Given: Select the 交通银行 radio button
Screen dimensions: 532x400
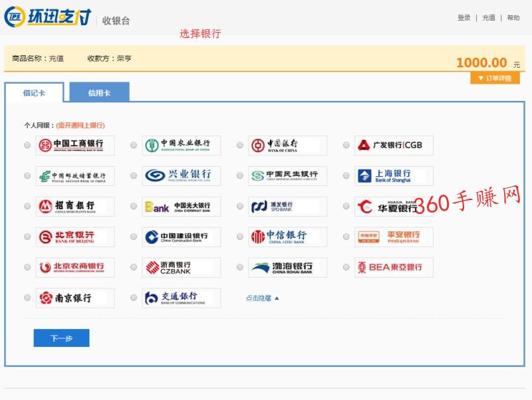Looking at the screenshot, I should tap(134, 298).
